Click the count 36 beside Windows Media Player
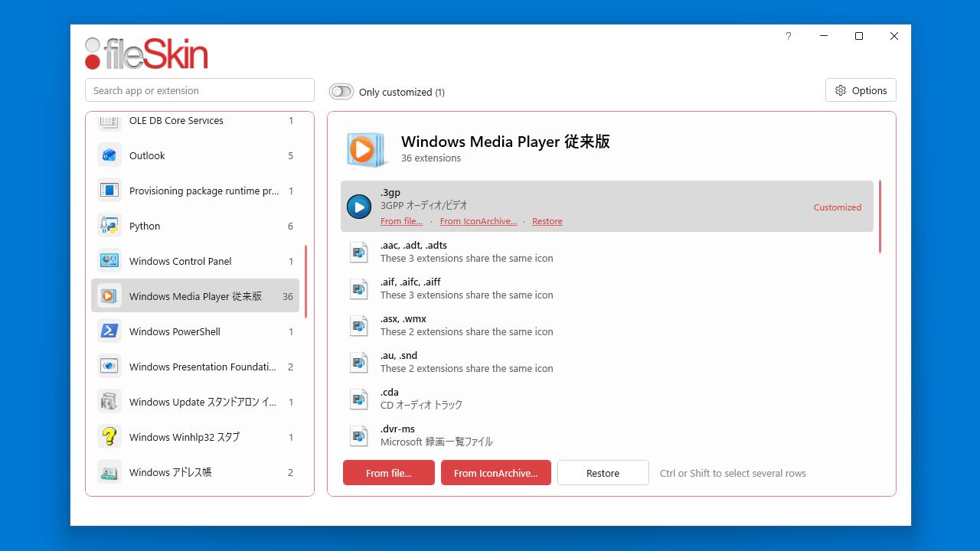 [288, 296]
